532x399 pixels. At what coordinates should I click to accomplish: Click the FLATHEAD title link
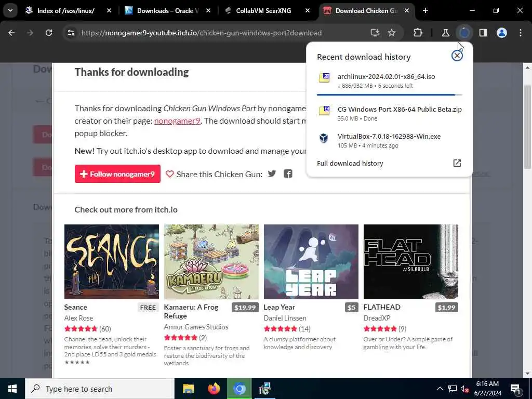coord(382,307)
